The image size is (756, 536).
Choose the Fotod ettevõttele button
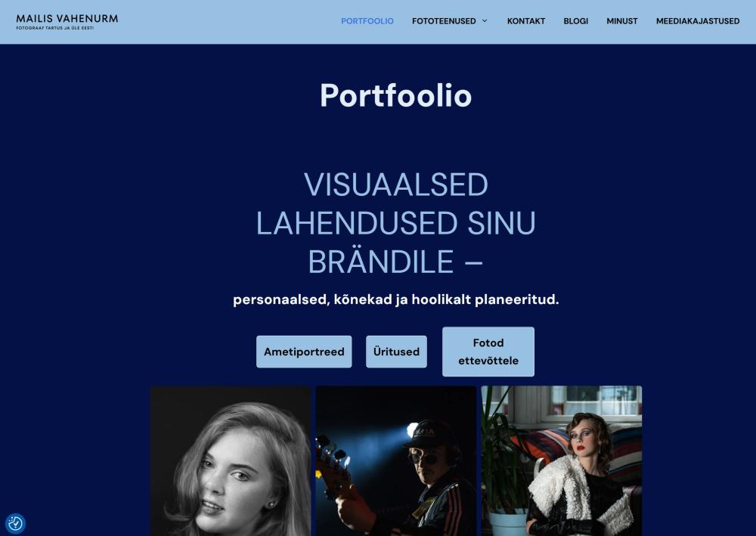(x=488, y=352)
